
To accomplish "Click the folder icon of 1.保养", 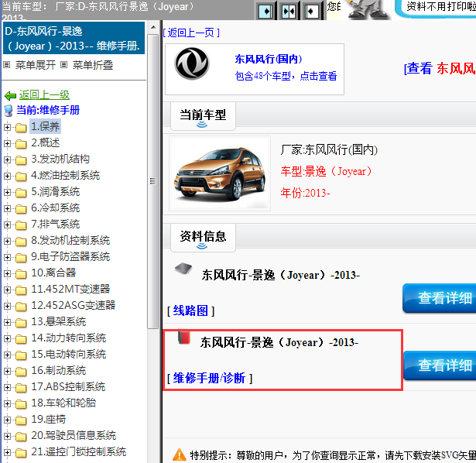I will 21,128.
